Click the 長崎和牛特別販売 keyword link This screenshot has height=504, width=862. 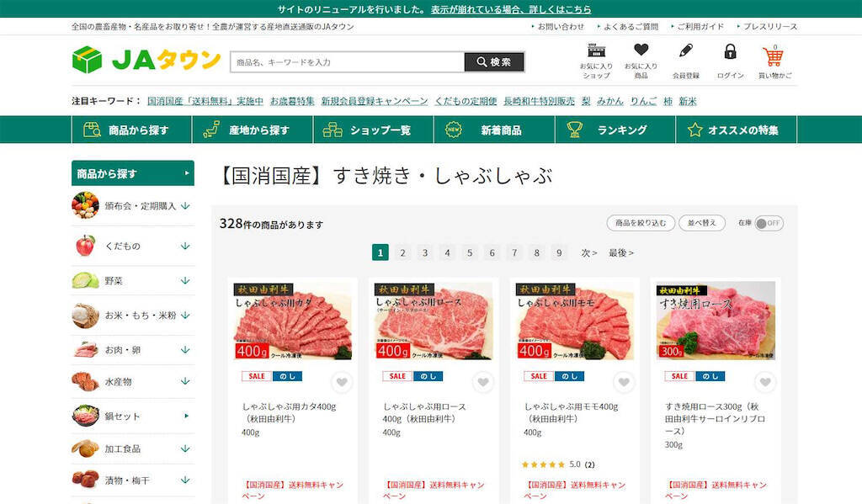(539, 101)
